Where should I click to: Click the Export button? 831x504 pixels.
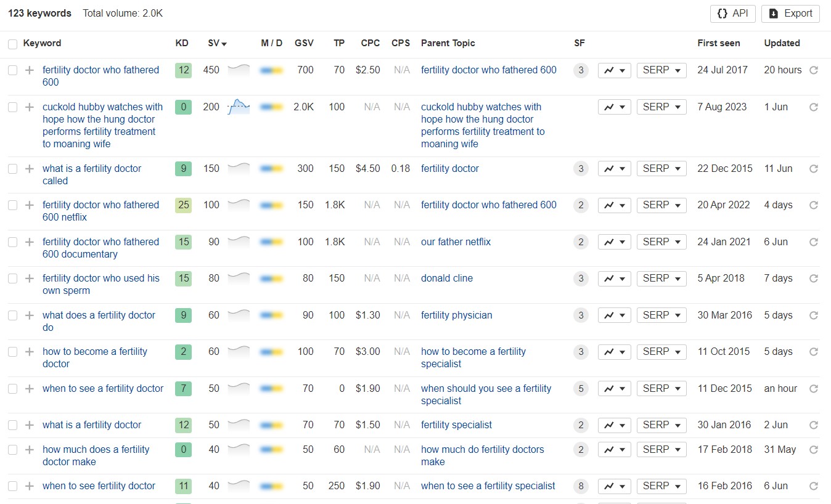[x=790, y=14]
